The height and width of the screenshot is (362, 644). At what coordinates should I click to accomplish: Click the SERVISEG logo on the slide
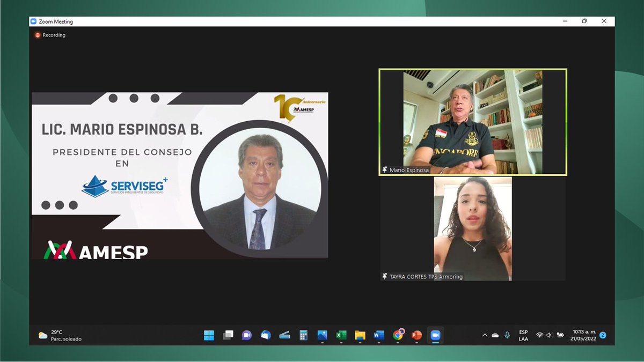click(125, 187)
